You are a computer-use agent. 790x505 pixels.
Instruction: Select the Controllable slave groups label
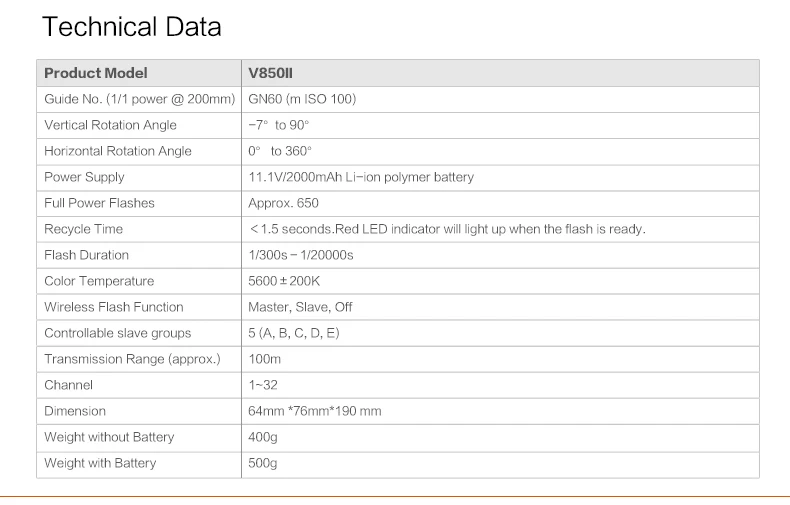tap(118, 333)
